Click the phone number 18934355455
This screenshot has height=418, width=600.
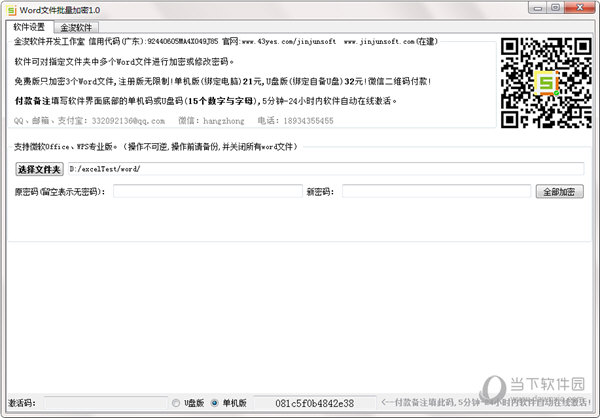pos(308,121)
